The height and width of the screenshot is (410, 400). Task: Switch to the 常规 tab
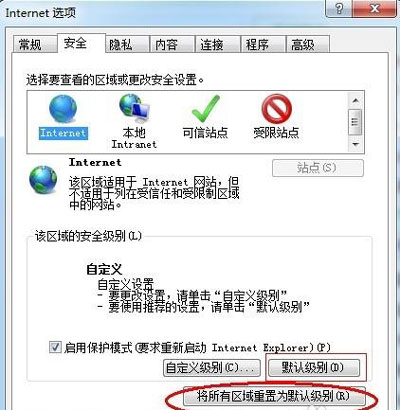point(30,44)
